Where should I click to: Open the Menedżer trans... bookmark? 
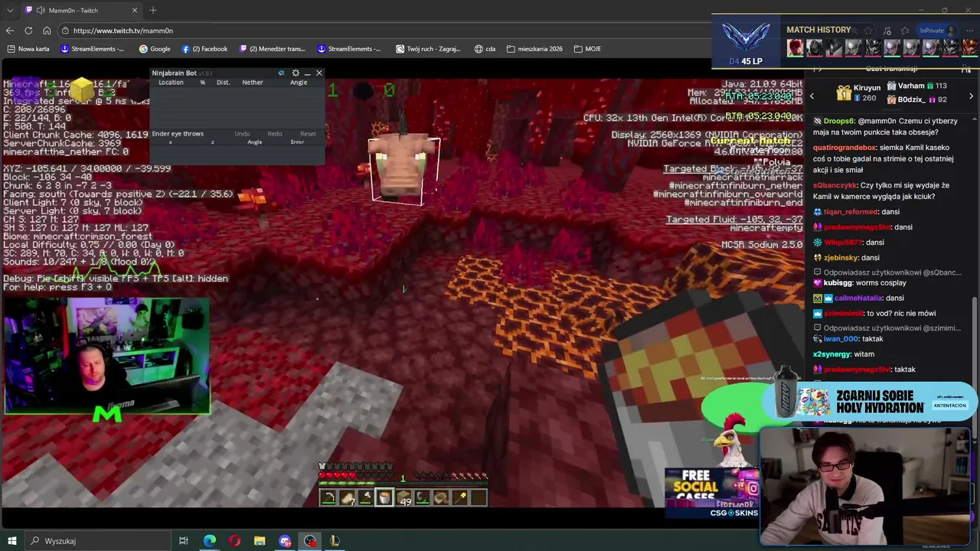point(273,49)
